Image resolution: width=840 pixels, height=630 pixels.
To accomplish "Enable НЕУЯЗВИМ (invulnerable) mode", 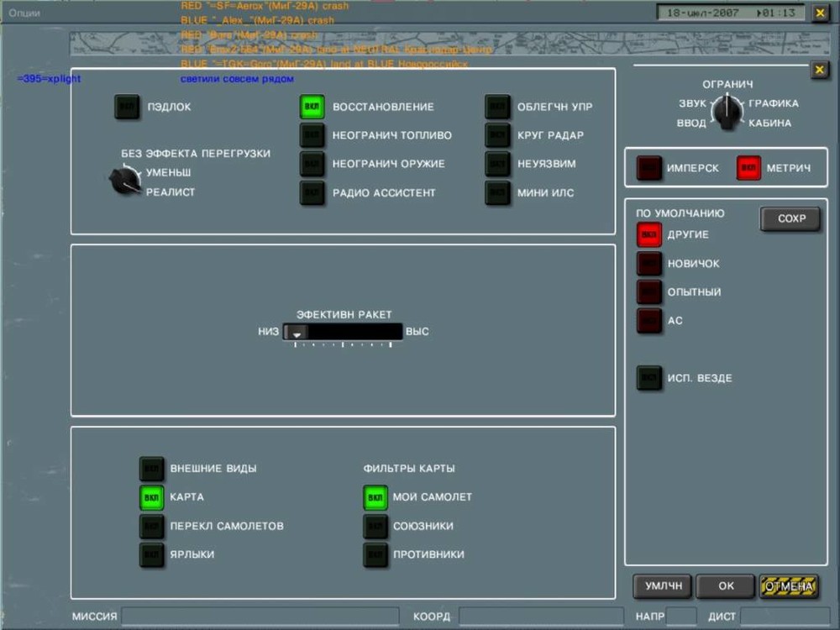I will (497, 163).
